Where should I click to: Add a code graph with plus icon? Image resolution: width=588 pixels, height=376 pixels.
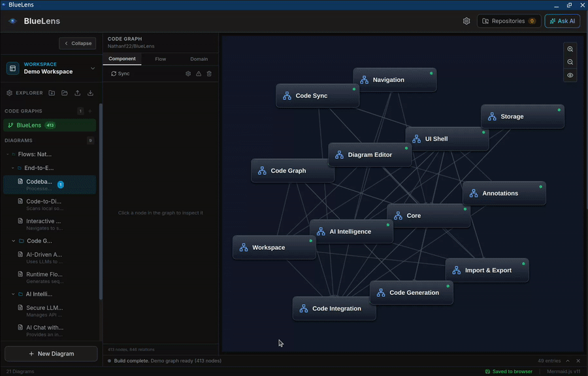tap(90, 111)
